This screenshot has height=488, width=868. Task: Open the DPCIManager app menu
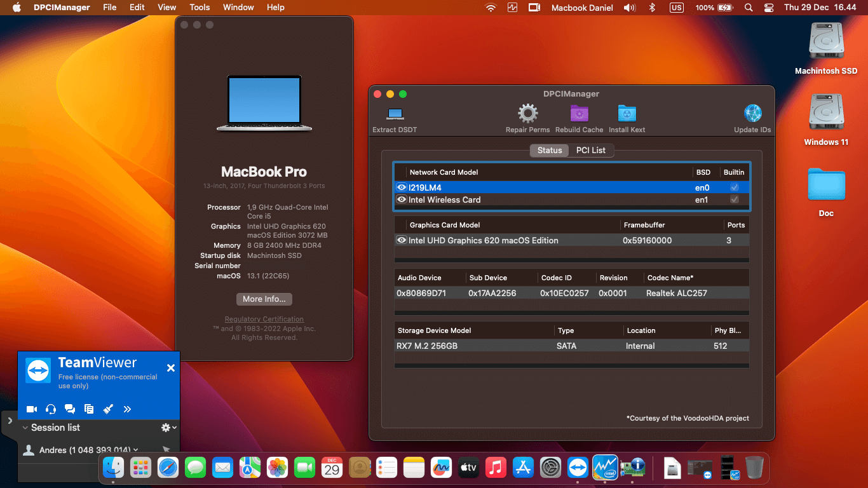[x=62, y=8]
